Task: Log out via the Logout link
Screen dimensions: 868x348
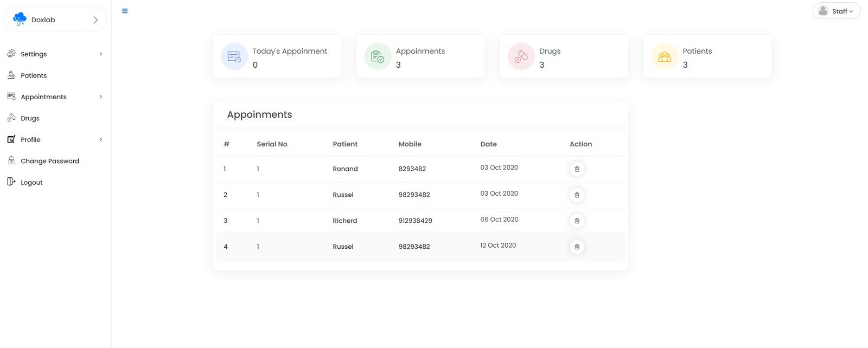Action: click(x=31, y=183)
